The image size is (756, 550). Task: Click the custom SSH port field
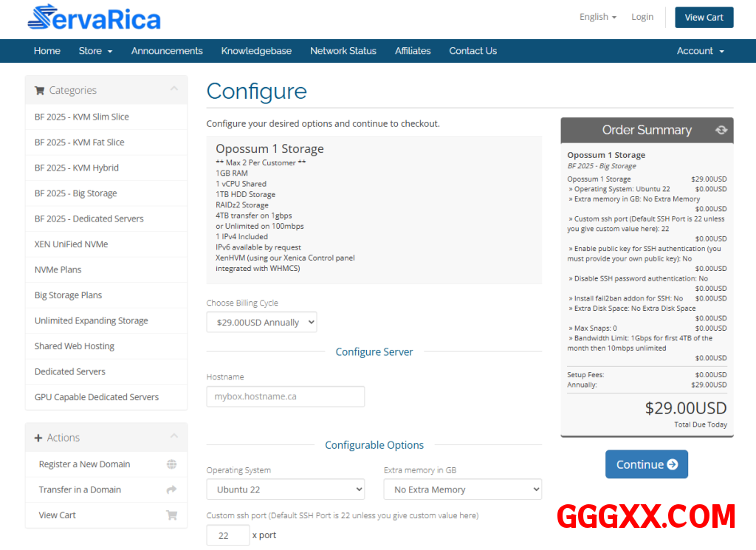tap(227, 535)
